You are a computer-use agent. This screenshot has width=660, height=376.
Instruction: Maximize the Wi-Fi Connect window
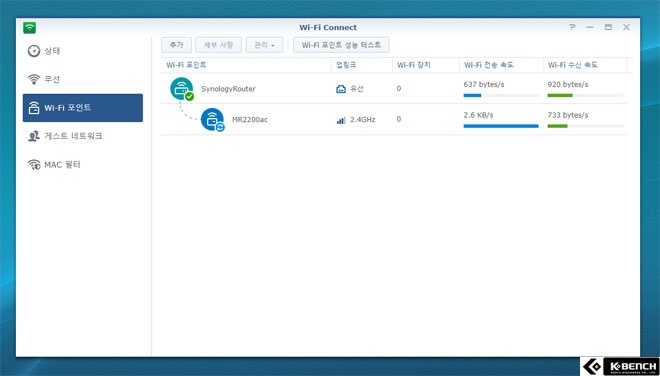tap(608, 27)
